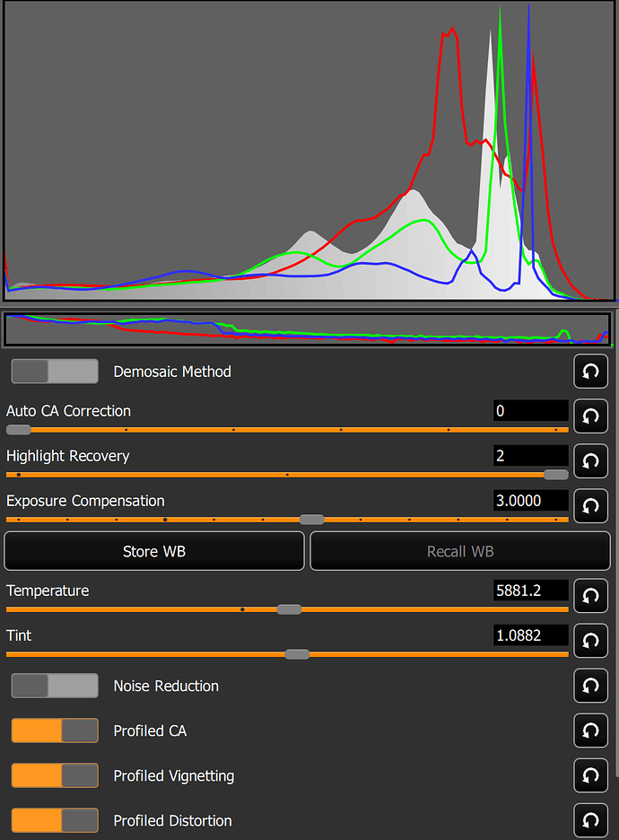Toggle the Demosaic Method switch
The height and width of the screenshot is (840, 619).
(55, 372)
